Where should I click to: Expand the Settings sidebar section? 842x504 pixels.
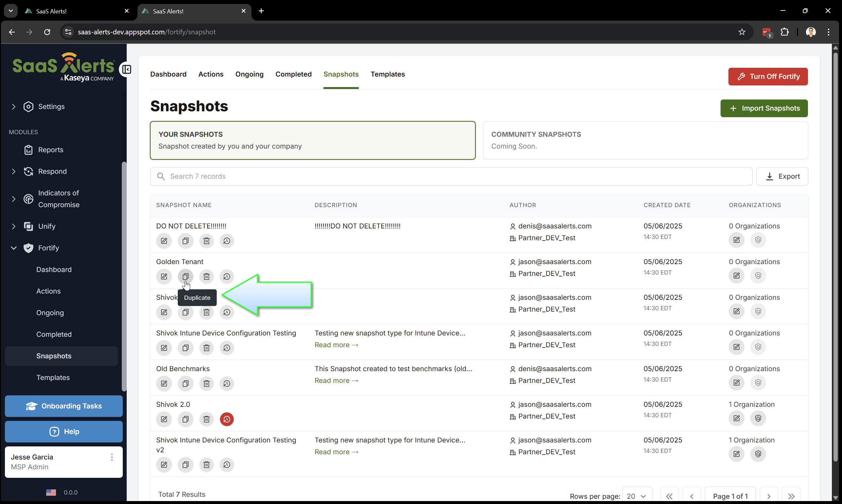pyautogui.click(x=14, y=107)
